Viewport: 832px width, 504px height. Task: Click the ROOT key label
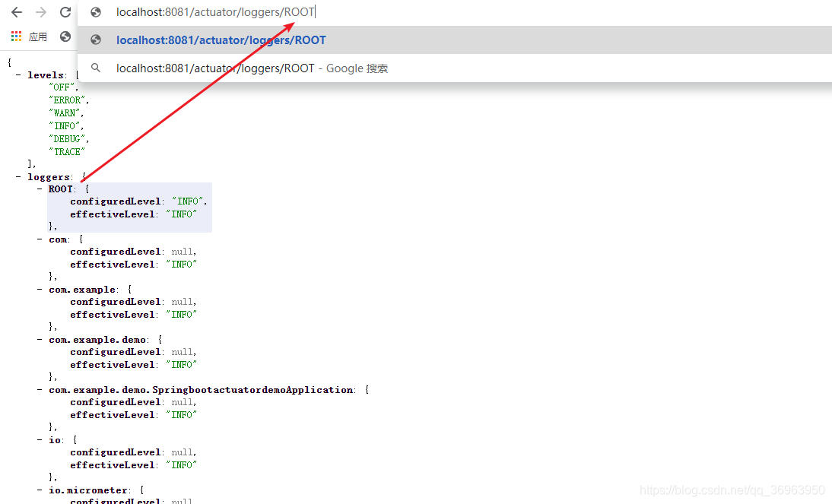click(x=61, y=189)
